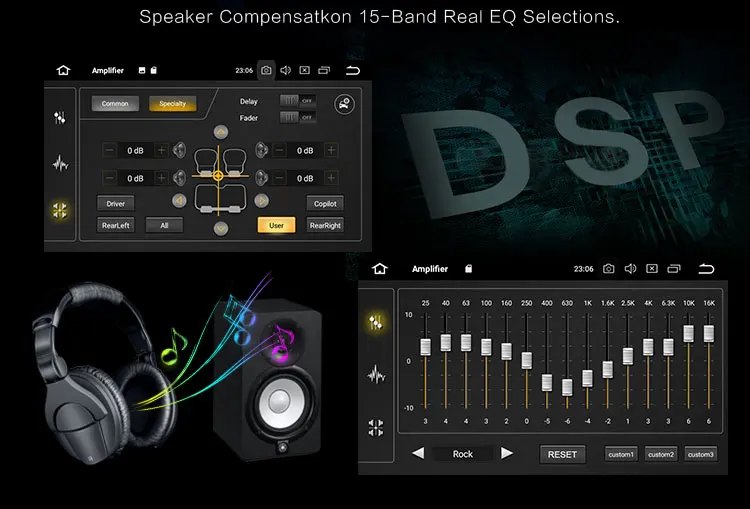This screenshot has height=509, width=750.
Task: Move sound focus up with top arrow
Action: click(221, 132)
